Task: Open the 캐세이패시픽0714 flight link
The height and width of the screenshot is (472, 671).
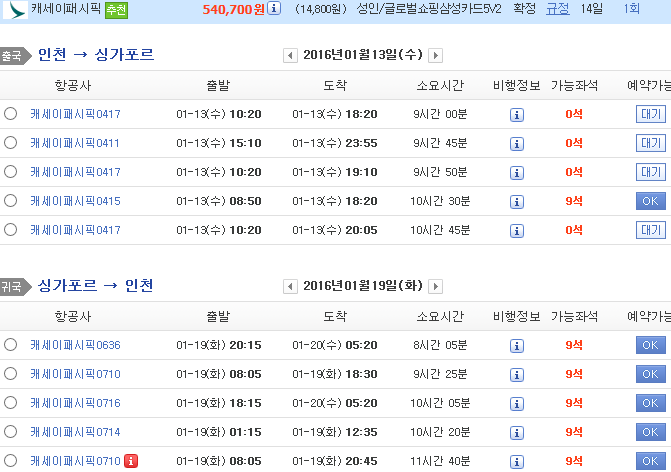Action: 75,432
